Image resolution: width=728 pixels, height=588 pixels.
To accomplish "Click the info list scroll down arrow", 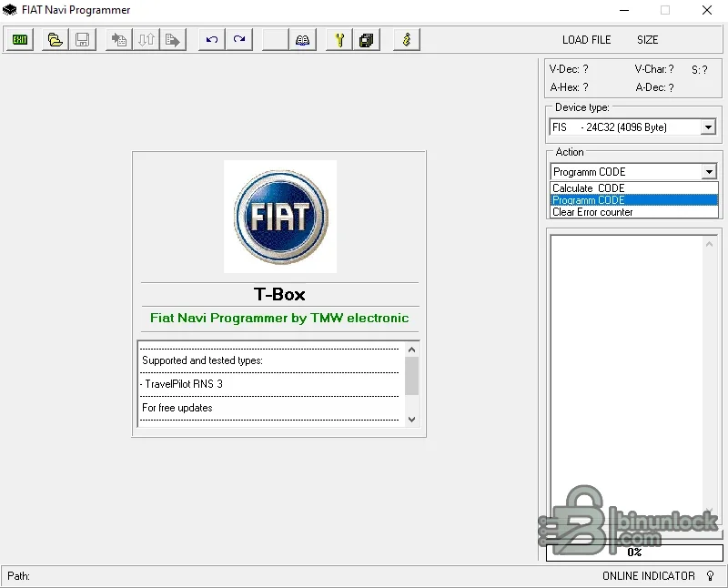I will point(411,419).
